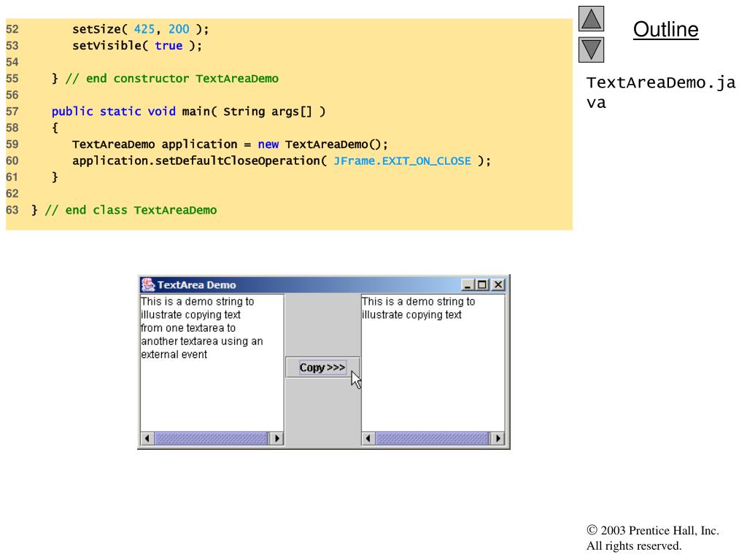Click the TextArea Demo window title text
Image resolution: width=747 pixels, height=560 pixels.
coord(197,285)
